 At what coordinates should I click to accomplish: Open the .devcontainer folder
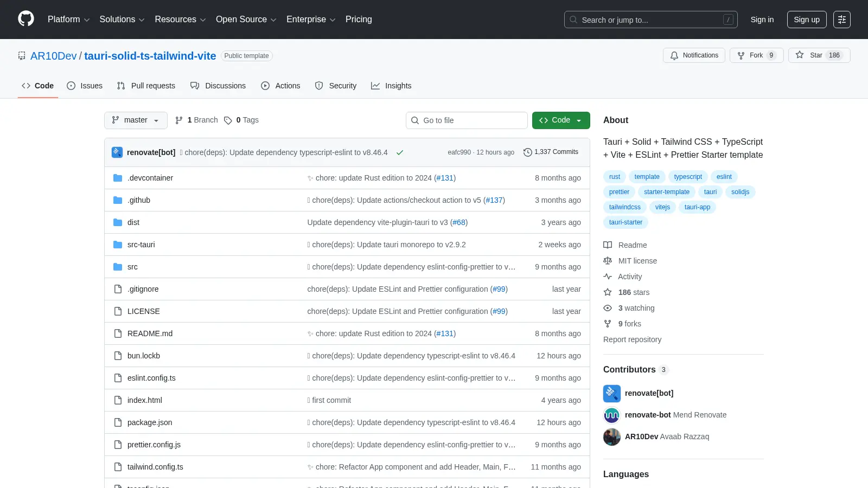(150, 178)
